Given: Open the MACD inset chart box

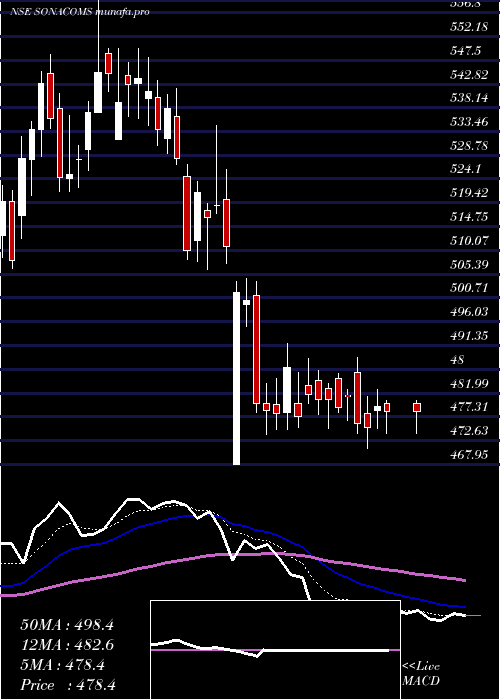Looking at the screenshot, I should [275, 650].
